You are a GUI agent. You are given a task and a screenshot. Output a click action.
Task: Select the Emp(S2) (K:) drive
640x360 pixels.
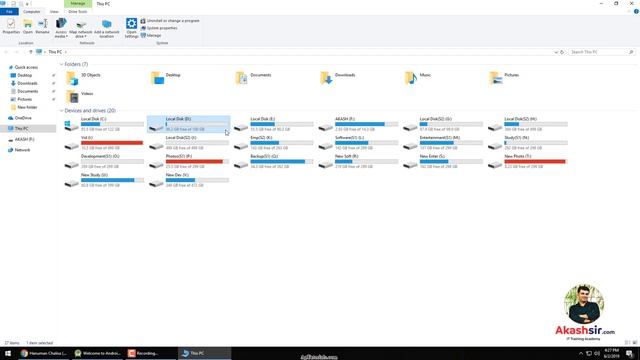click(x=273, y=142)
